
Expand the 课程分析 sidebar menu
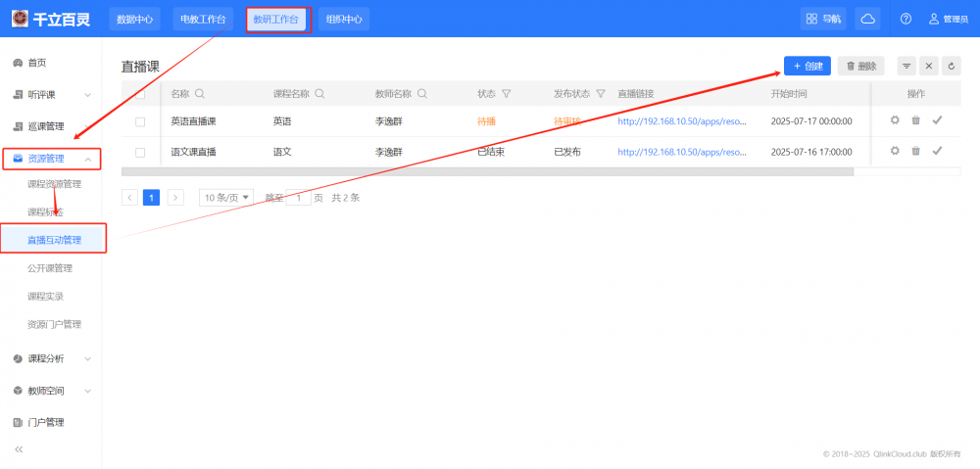click(x=54, y=358)
